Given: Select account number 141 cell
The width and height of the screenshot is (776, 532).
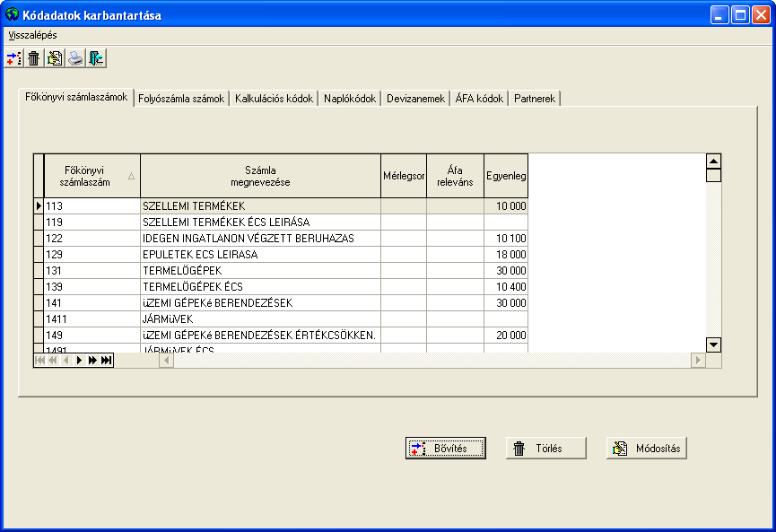Looking at the screenshot, I should pos(92,303).
